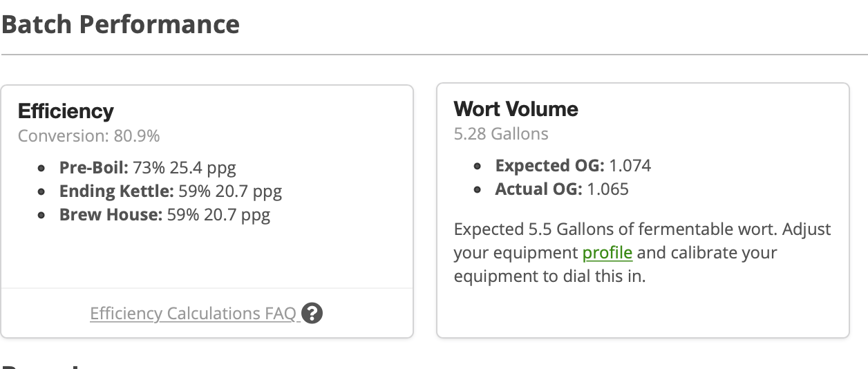Click the Pre-Boil label

[94, 168]
